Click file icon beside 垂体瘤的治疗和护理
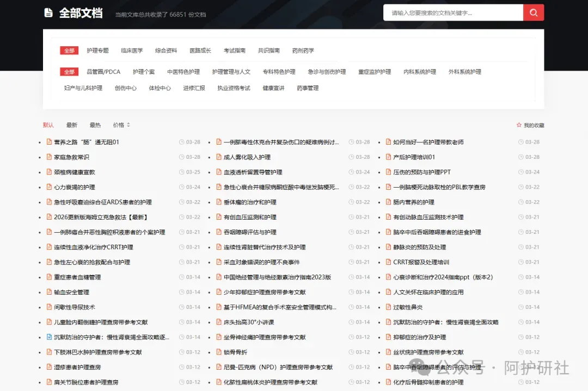Image resolution: width=588 pixels, height=391 pixels. (x=219, y=202)
